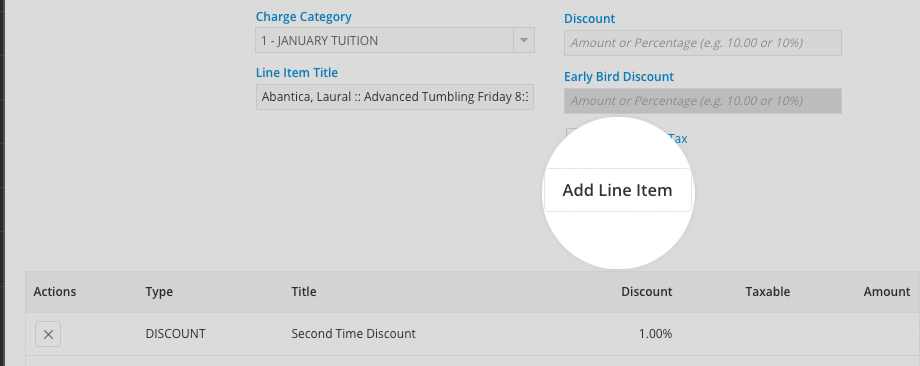Click the Early Bird Discount label
Image resolution: width=920 pixels, height=366 pixels.
point(619,76)
